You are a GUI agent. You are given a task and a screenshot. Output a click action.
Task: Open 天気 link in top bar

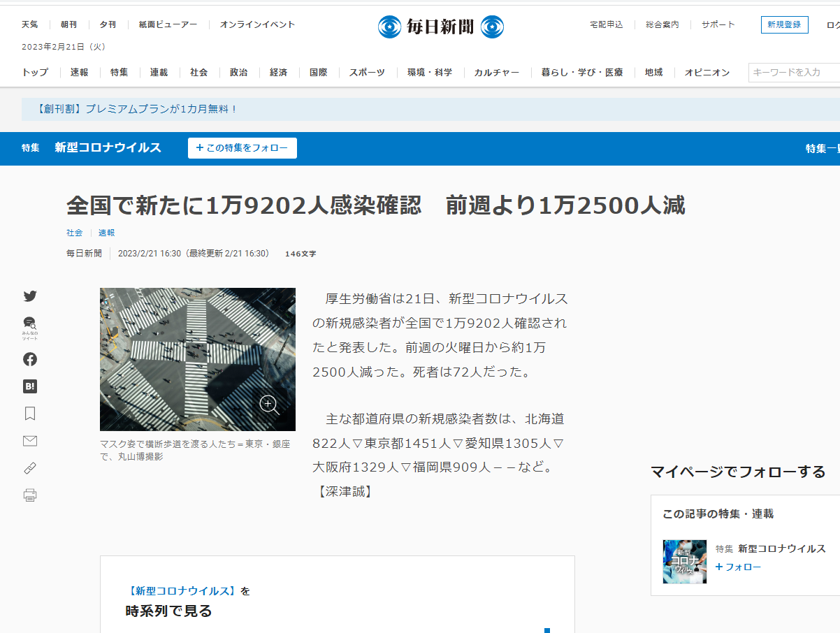(30, 24)
